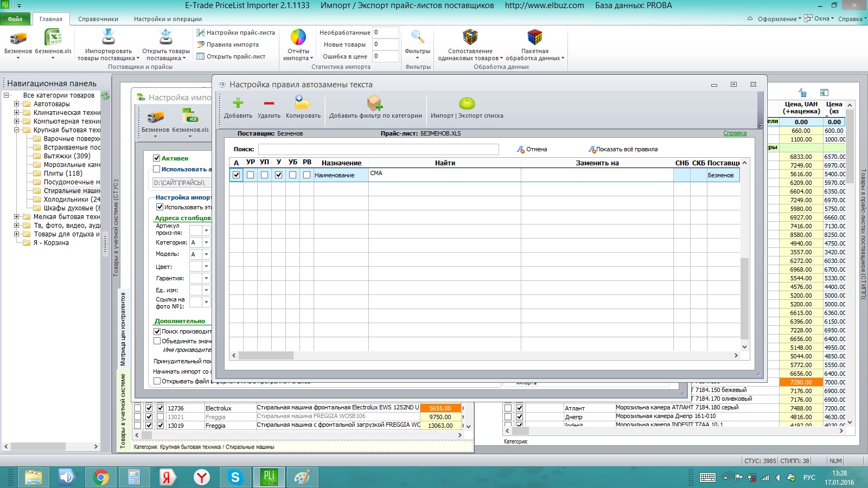
Task: Click the Назначение column header
Action: (341, 163)
